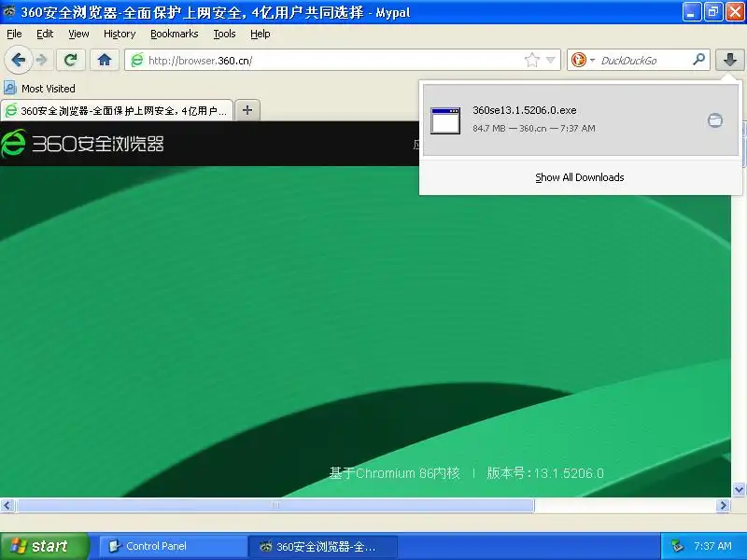Screen dimensions: 747x560
Task: Click inside the URL address field
Action: pos(333,60)
